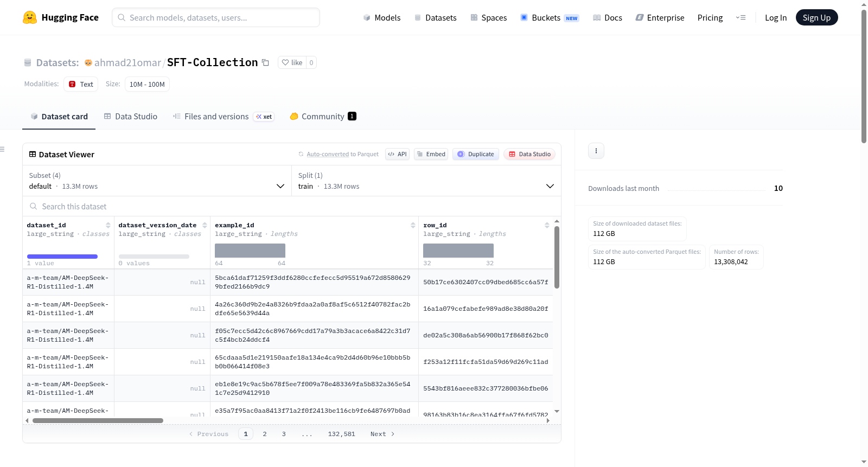Open the Subset default dropdown
The width and height of the screenshot is (868, 467).
coord(157,181)
